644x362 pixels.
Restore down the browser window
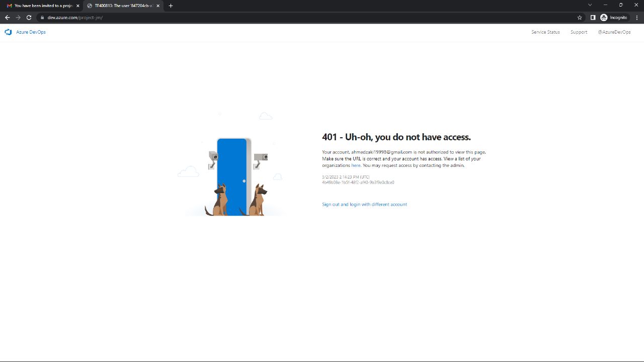point(621,5)
